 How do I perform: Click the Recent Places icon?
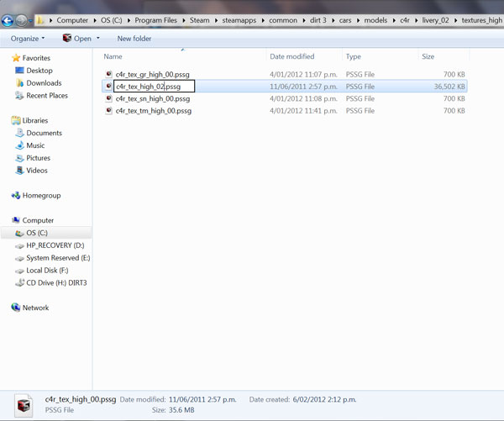coord(19,96)
